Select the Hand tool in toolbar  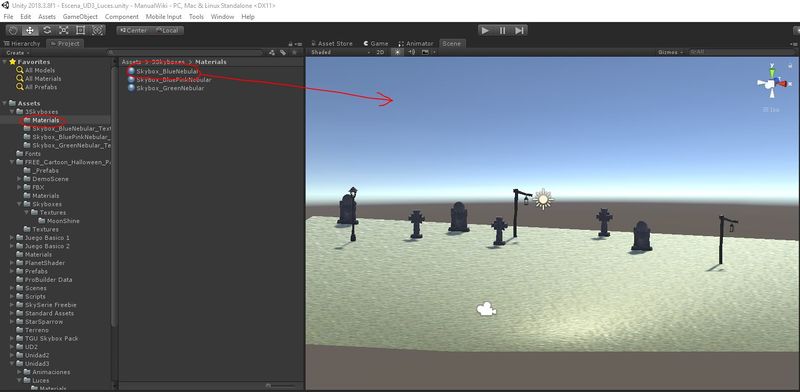pos(13,31)
